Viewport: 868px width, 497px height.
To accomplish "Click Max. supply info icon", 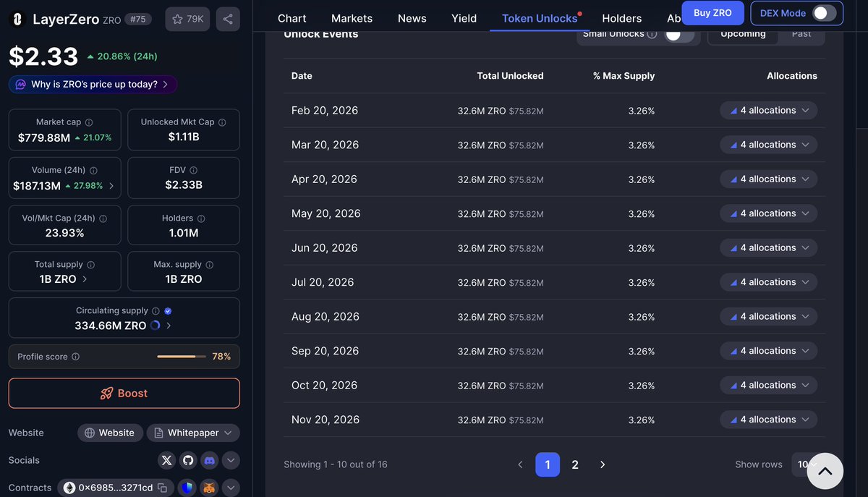I will [210, 265].
